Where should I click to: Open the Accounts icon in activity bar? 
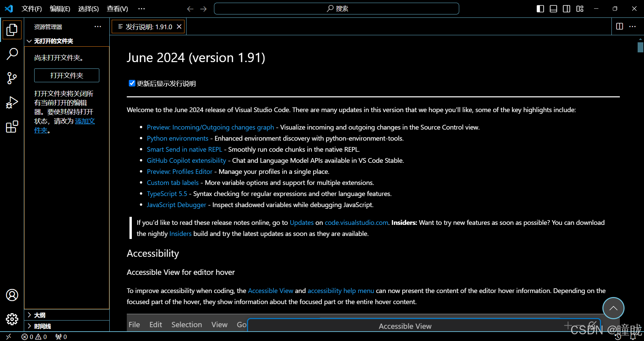coord(12,295)
